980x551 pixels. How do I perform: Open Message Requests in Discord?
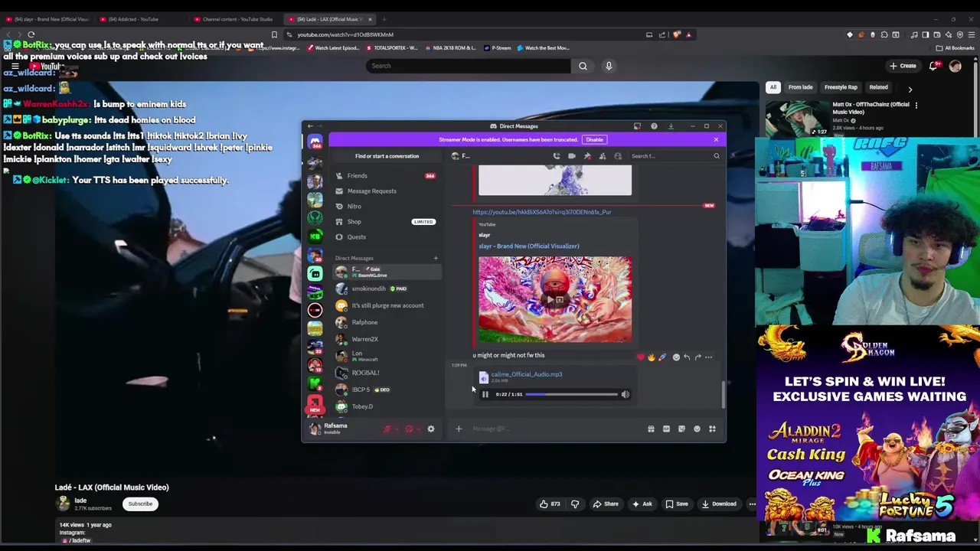point(387,191)
